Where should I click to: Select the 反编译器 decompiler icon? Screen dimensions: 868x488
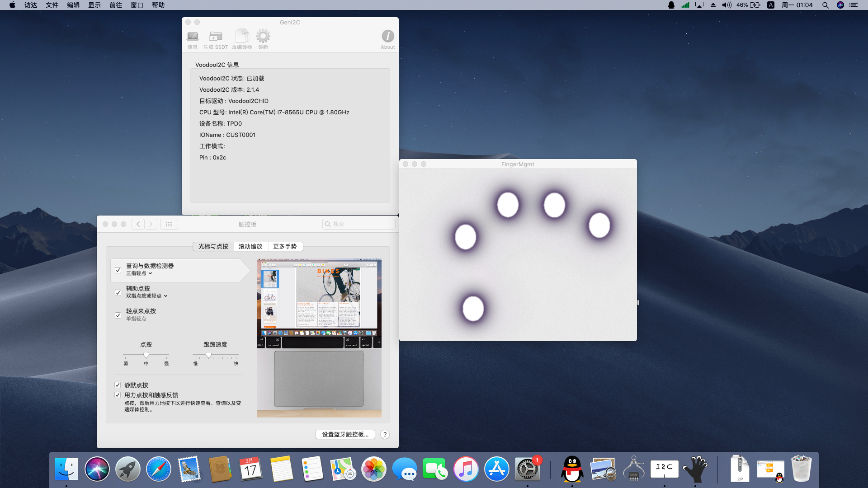pyautogui.click(x=242, y=39)
